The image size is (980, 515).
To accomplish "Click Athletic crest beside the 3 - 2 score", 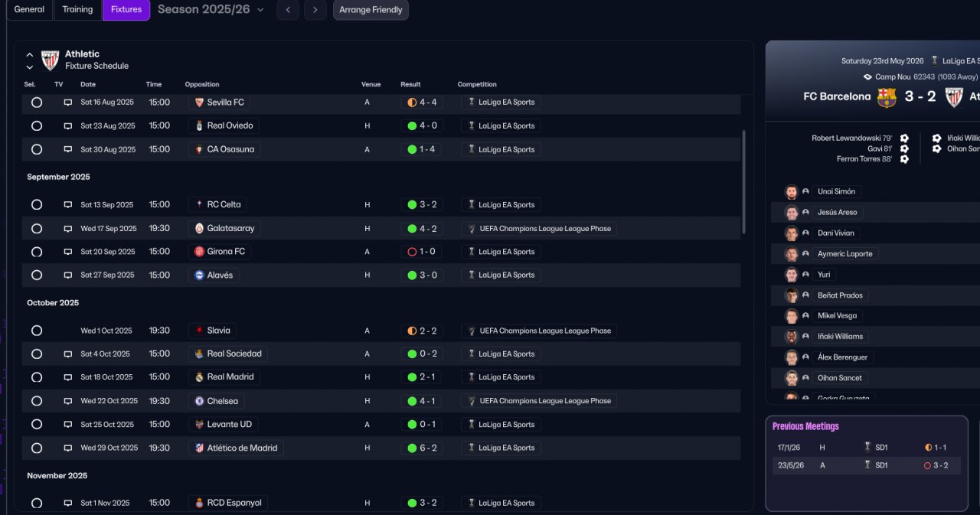I will [x=954, y=97].
